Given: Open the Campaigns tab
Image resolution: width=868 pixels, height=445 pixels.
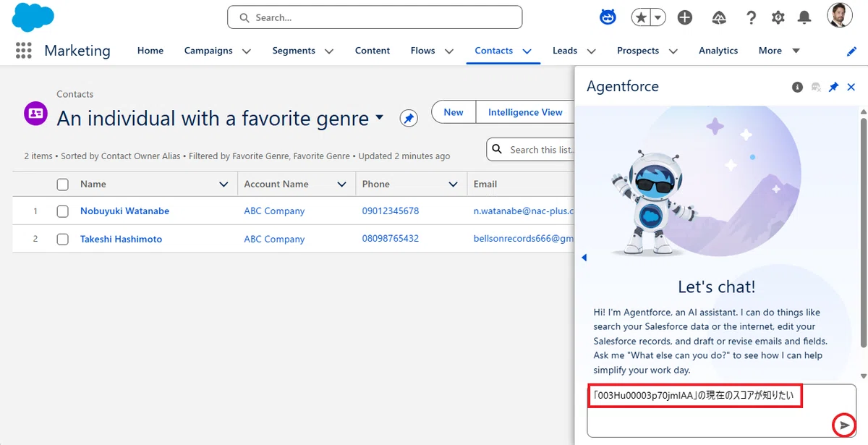Looking at the screenshot, I should click(x=208, y=51).
